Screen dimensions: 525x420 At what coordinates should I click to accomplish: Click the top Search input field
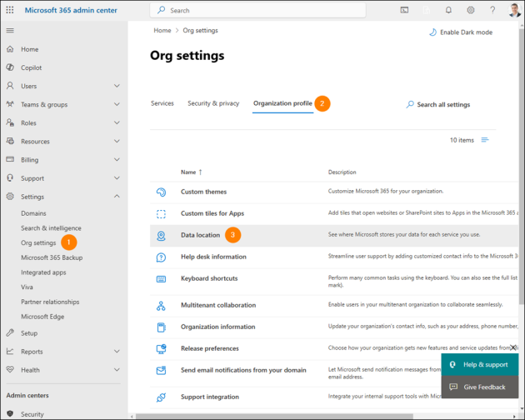(257, 10)
